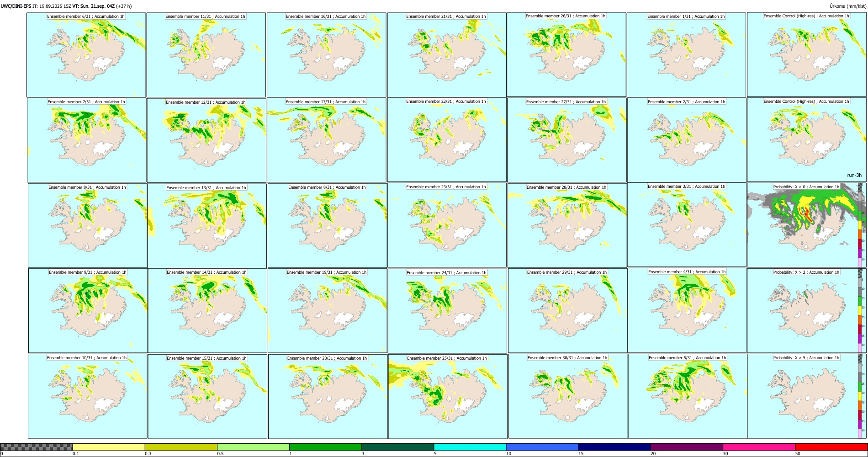Image resolution: width=868 pixels, height=457 pixels.
Task: Select the 'IT: 19.09.2025 15Z' text
Action: tap(52, 6)
